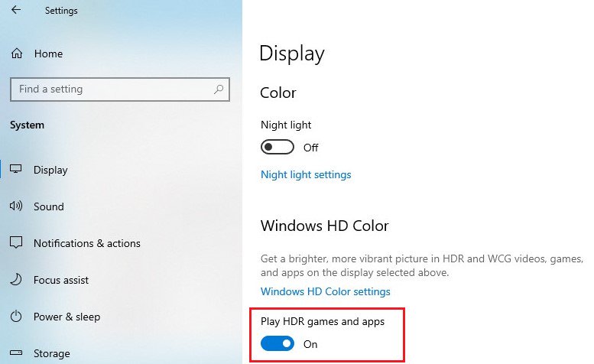The height and width of the screenshot is (364, 594).
Task: Open Windows HD Color settings link
Action: click(x=326, y=291)
